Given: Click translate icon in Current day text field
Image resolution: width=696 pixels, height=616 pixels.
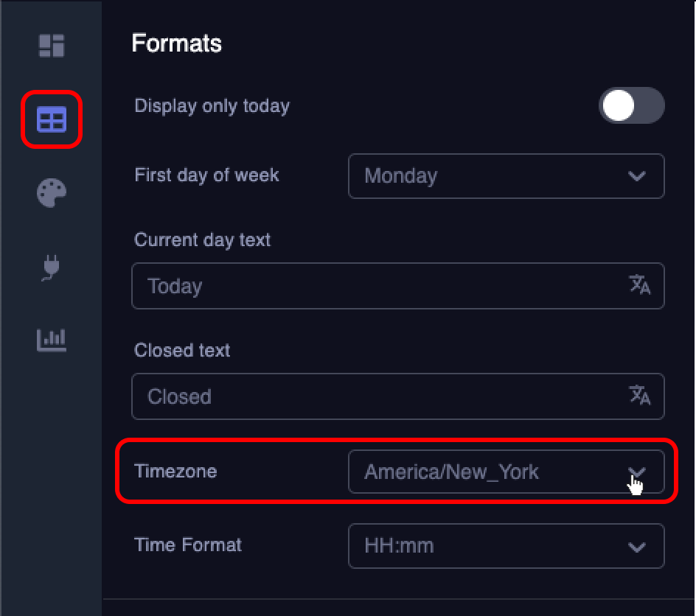Looking at the screenshot, I should pyautogui.click(x=640, y=284).
